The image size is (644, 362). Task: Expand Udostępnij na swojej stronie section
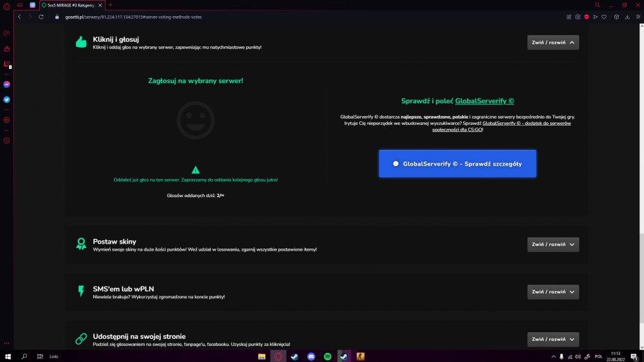point(553,339)
